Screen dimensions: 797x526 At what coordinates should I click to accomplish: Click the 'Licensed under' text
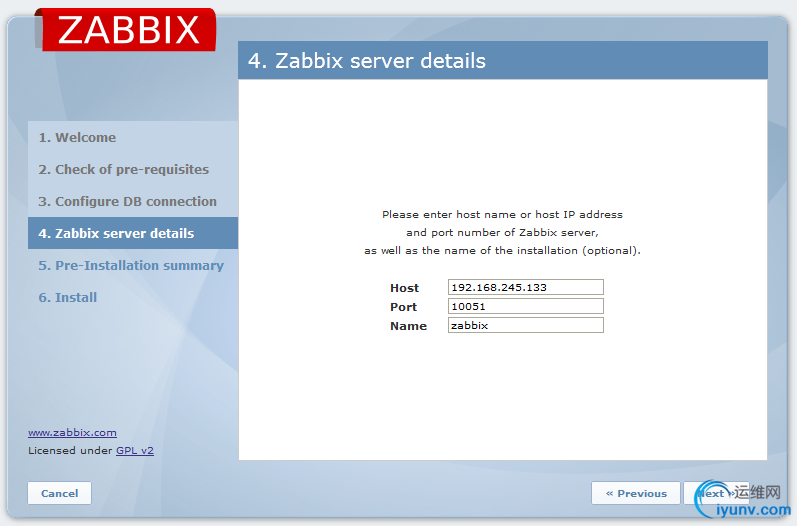tap(70, 450)
